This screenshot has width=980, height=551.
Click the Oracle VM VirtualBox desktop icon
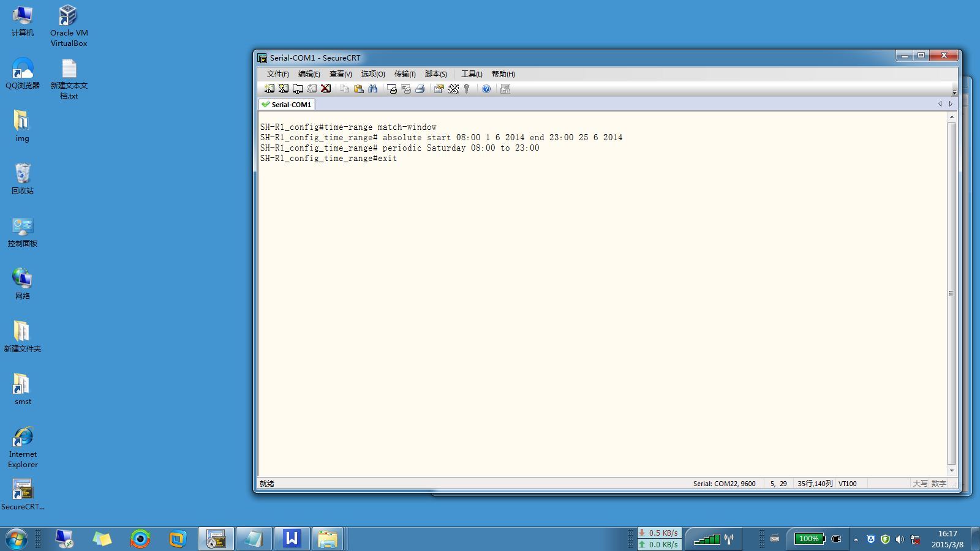(69, 26)
